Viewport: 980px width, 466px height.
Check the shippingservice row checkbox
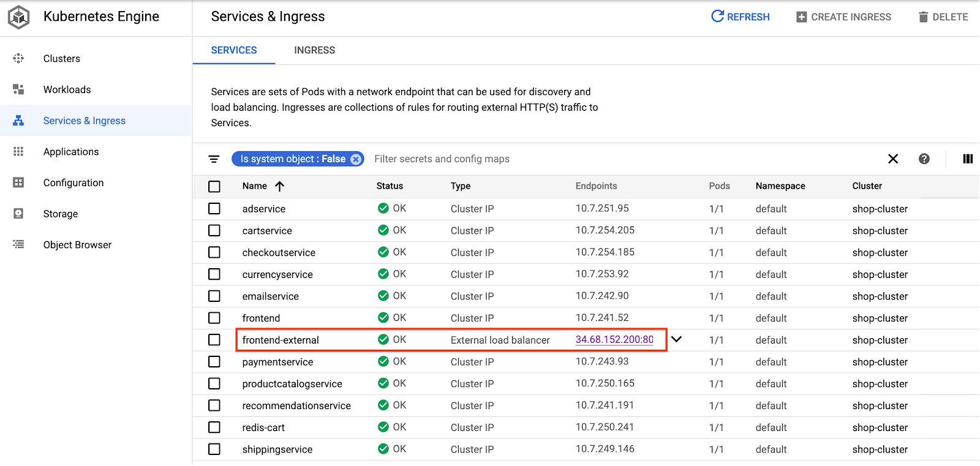pos(214,449)
